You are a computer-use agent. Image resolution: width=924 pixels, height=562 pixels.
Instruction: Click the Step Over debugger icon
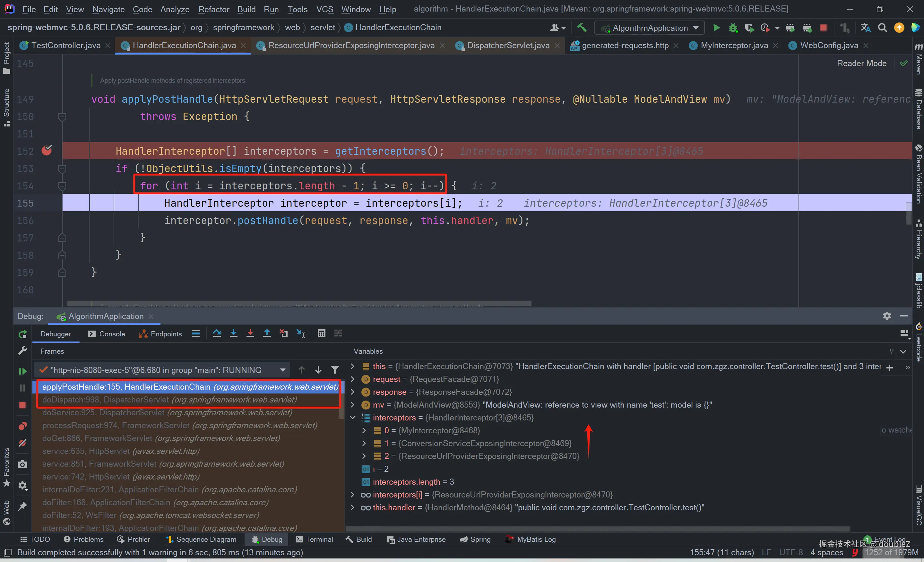[217, 333]
